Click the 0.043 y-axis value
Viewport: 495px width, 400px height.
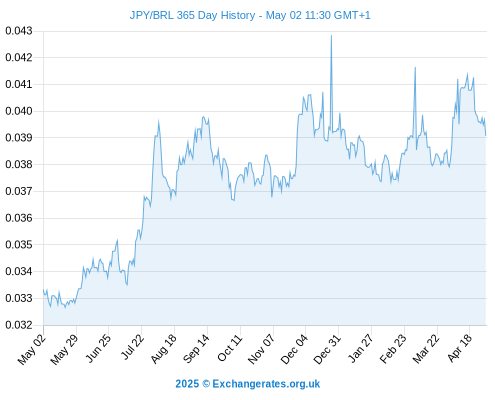[19, 31]
